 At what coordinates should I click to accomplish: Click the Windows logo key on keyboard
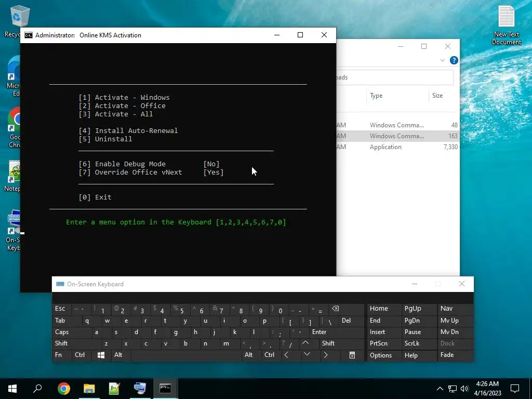tap(101, 355)
